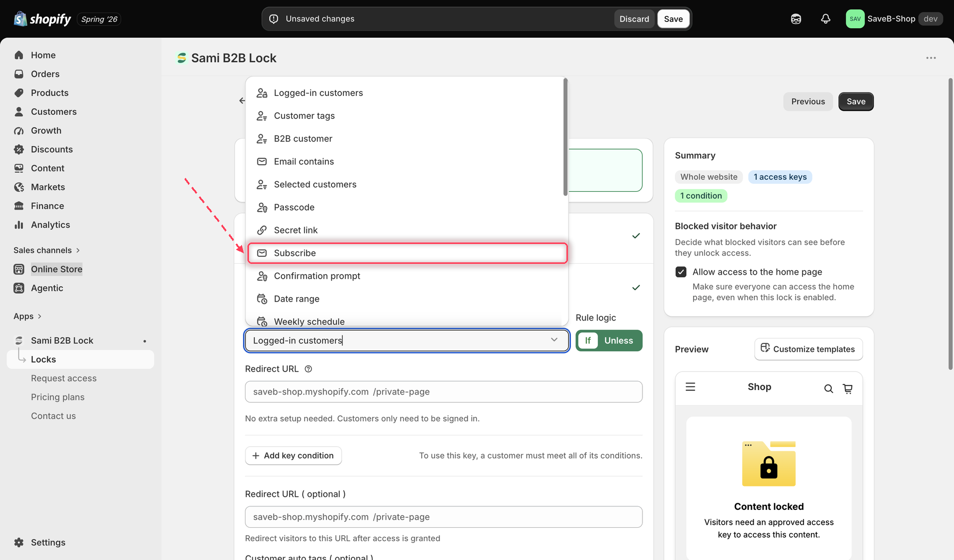Click the SaveB-Shop avatar icon
Image resolution: width=954 pixels, height=560 pixels.
855,19
